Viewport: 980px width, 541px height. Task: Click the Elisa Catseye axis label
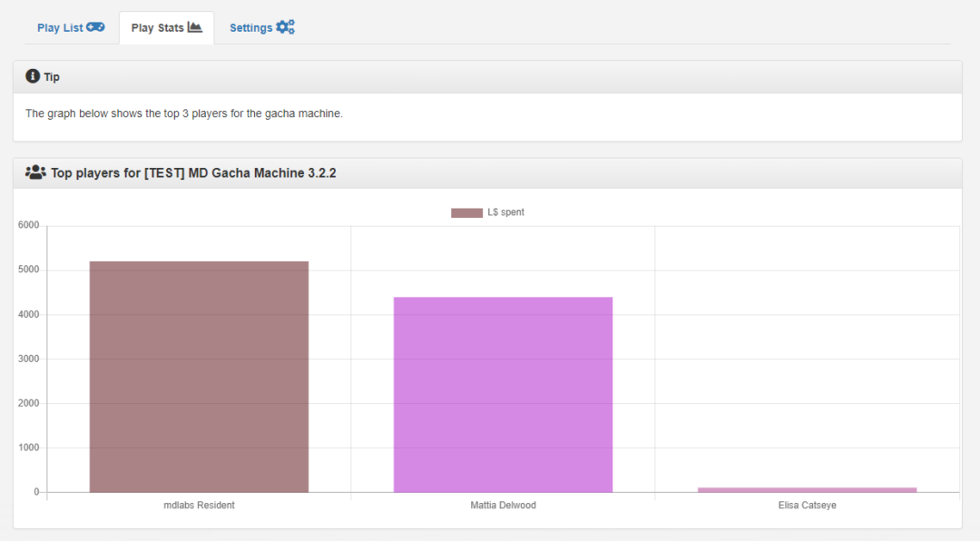tap(807, 506)
